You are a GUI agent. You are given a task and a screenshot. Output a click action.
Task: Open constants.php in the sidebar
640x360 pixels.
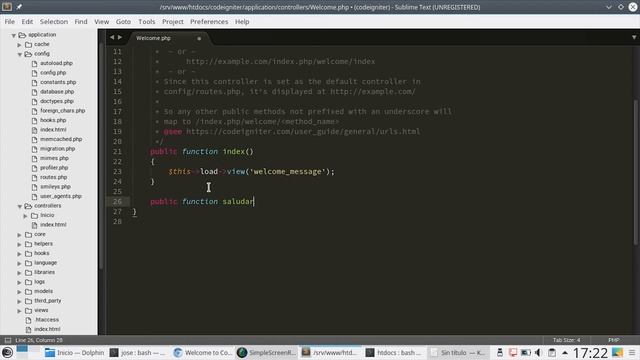[58, 82]
